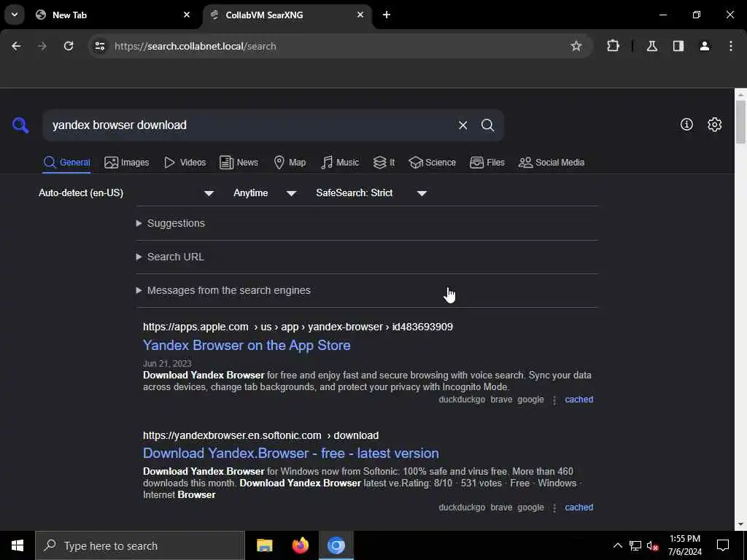This screenshot has height=560, width=747.
Task: Close the New Tab tab
Action: pyautogui.click(x=187, y=15)
